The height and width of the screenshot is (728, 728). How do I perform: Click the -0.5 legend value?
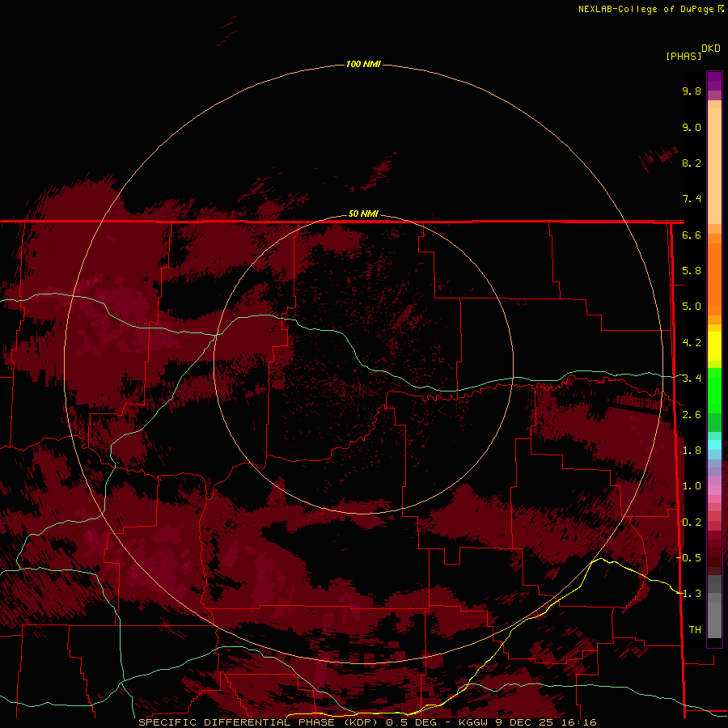689,558
